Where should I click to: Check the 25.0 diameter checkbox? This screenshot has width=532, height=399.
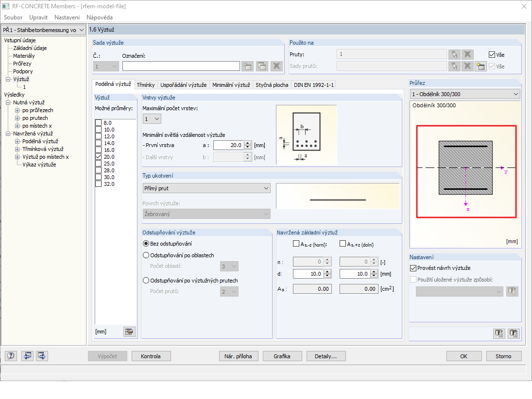pyautogui.click(x=99, y=164)
